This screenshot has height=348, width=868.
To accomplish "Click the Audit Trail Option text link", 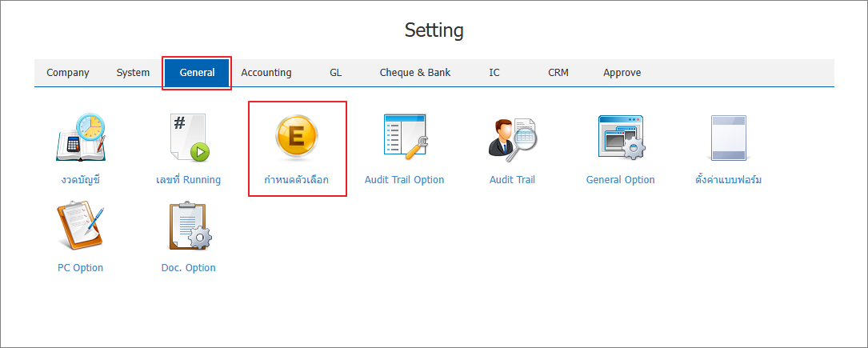I will coord(404,180).
